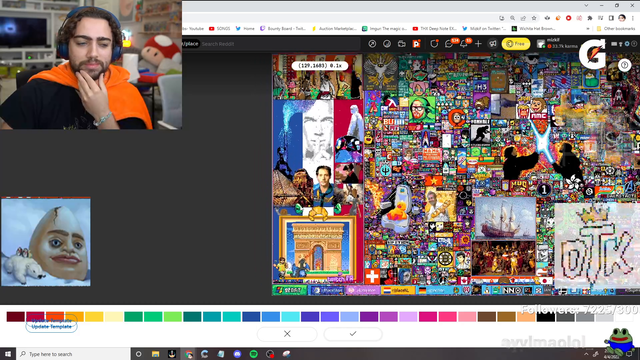Select the light green color swatch
Image resolution: width=640 pixels, height=360 pixels.
(173, 316)
